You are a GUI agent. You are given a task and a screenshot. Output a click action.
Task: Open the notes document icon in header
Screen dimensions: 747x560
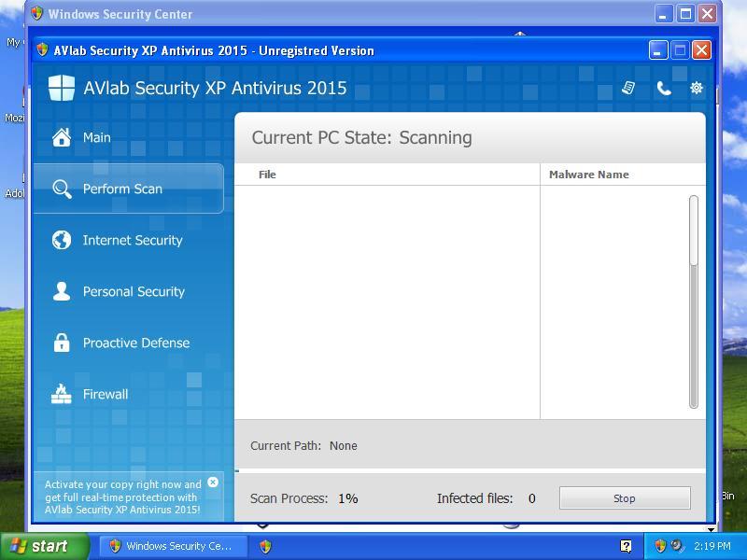click(628, 88)
